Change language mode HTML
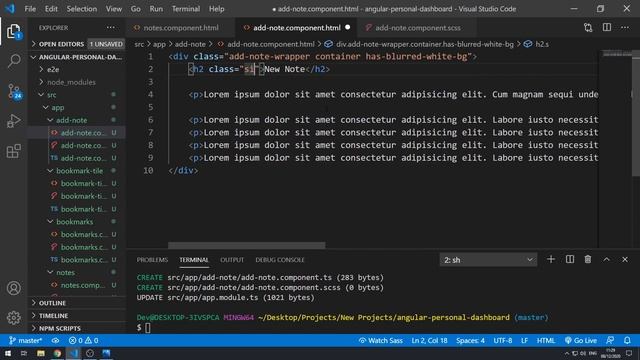This screenshot has width=640, height=360. tap(546, 340)
